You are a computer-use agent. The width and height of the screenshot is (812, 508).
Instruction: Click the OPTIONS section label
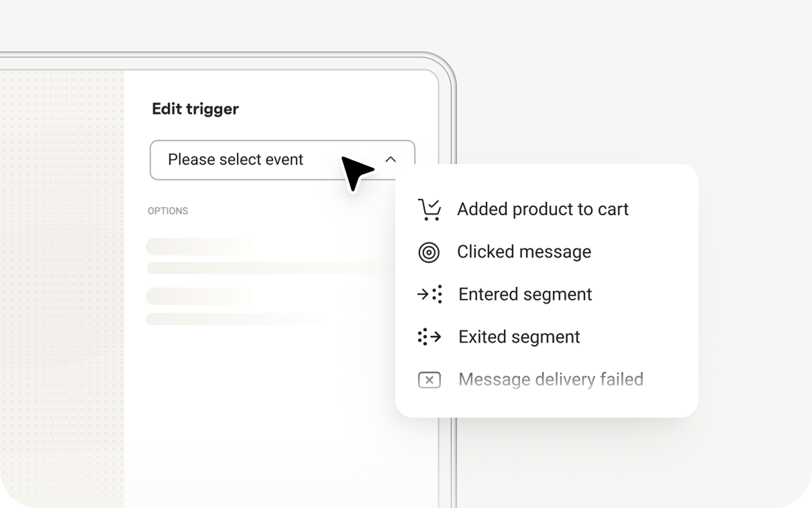168,211
